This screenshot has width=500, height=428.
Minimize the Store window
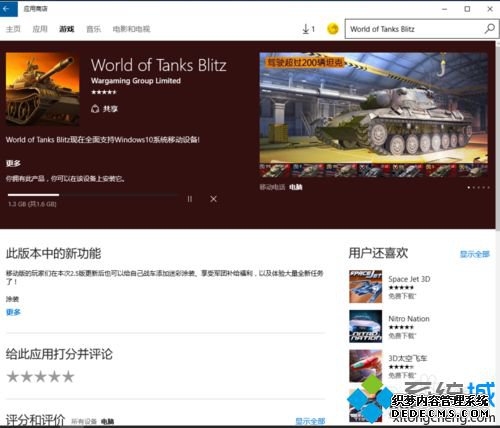444,9
